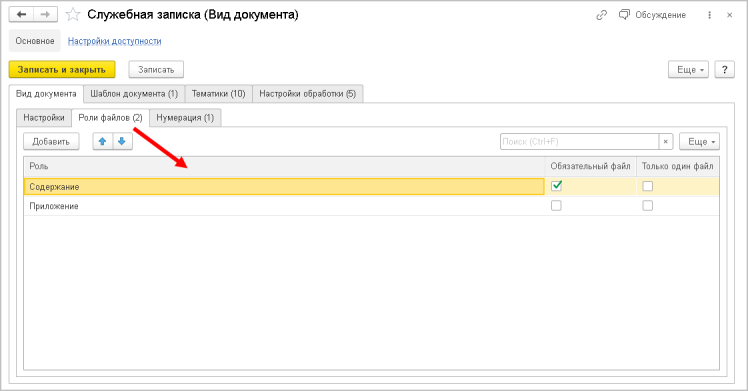Sort by the Роль column header
This screenshot has height=391, width=748.
pyautogui.click(x=284, y=166)
